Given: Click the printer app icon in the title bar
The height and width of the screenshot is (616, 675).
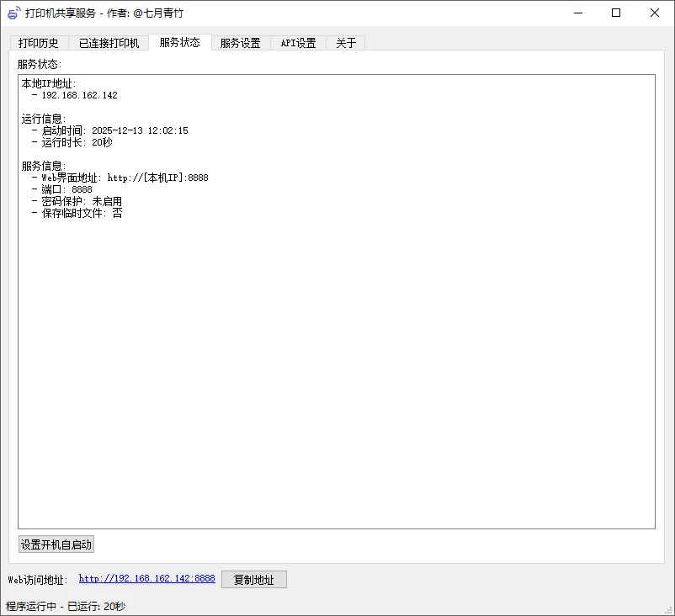Looking at the screenshot, I should pos(13,13).
